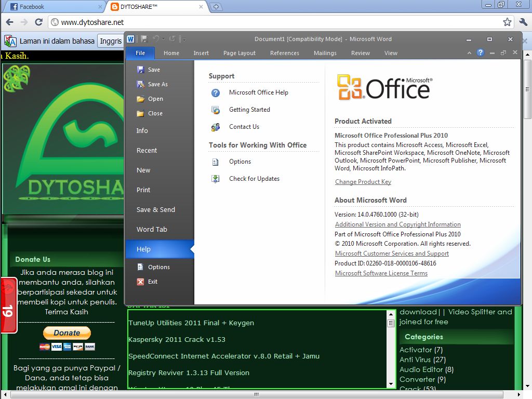Open a new Chrome tab
Image resolution: width=532 pixels, height=399 pixels.
(216, 6)
